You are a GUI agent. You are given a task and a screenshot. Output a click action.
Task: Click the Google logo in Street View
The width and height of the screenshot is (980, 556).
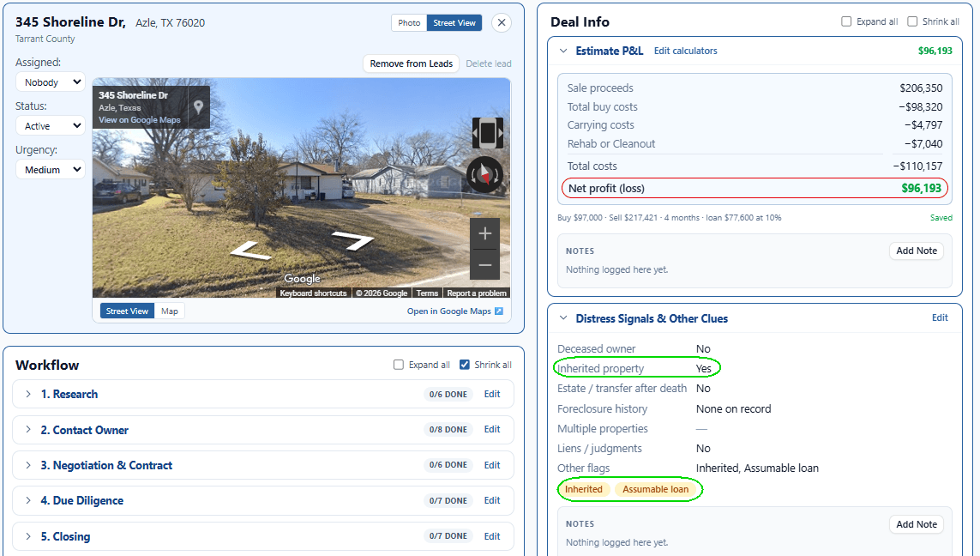302,278
